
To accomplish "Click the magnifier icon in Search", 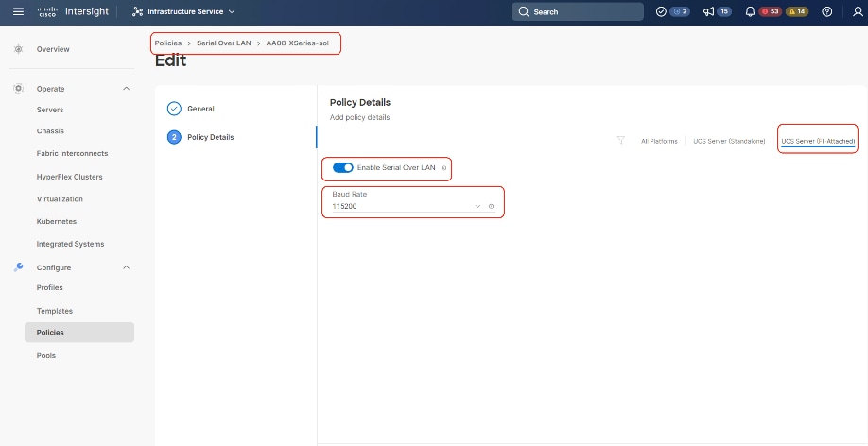I will [x=524, y=11].
